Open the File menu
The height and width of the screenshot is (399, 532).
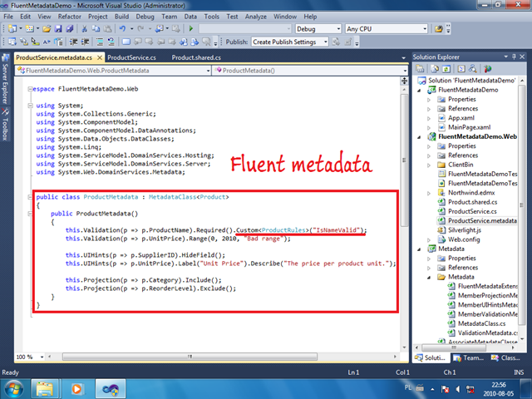(x=8, y=17)
